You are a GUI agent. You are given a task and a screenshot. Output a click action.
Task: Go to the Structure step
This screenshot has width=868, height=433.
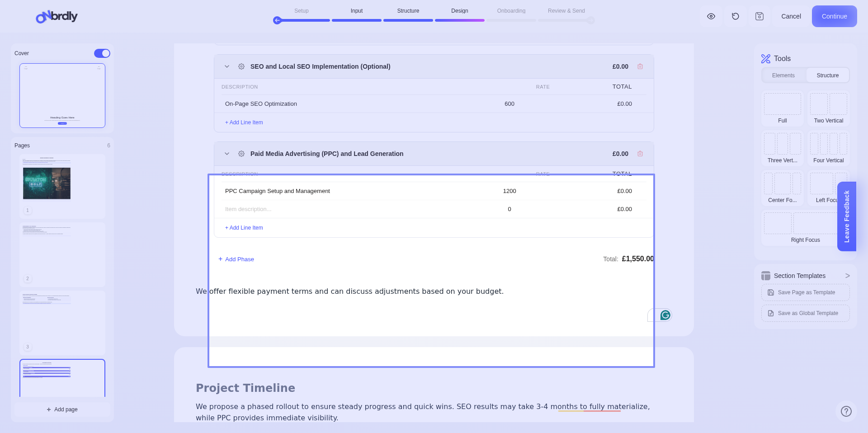click(x=408, y=11)
